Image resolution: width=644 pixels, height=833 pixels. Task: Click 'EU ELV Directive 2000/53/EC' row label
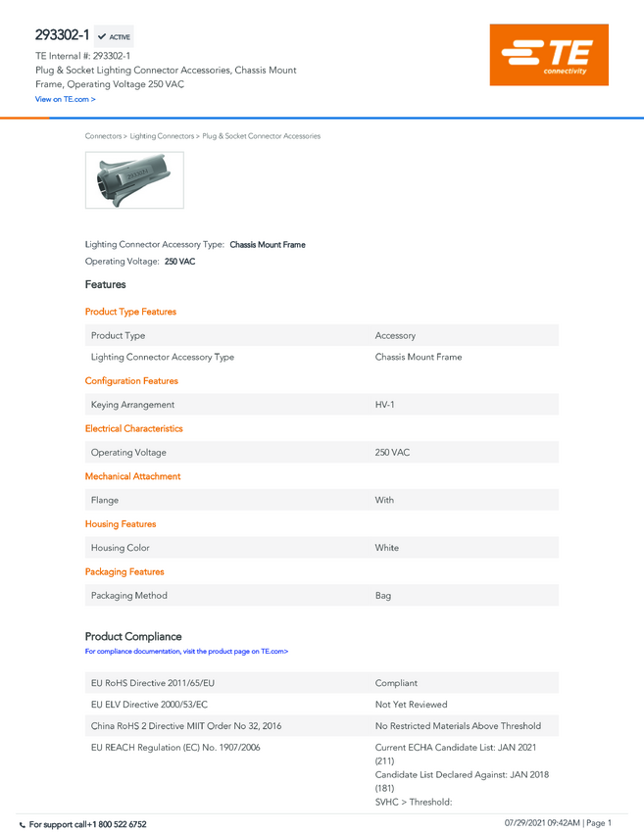(x=149, y=705)
